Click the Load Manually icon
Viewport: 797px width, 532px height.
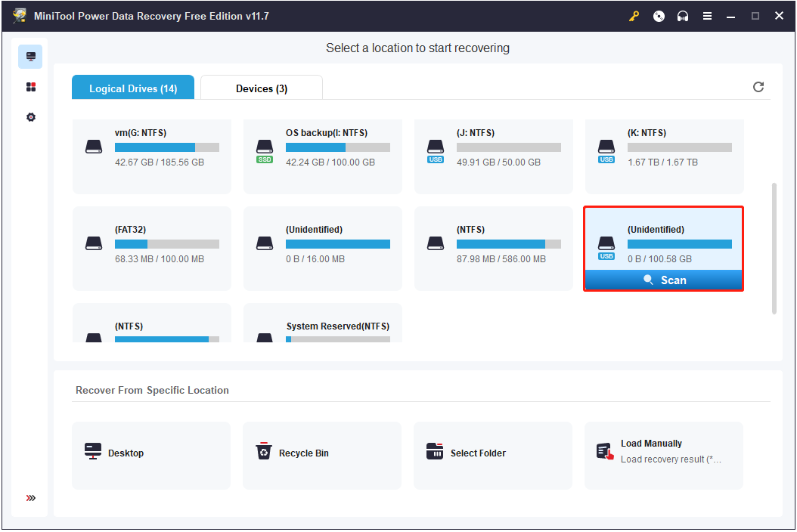[x=605, y=451]
